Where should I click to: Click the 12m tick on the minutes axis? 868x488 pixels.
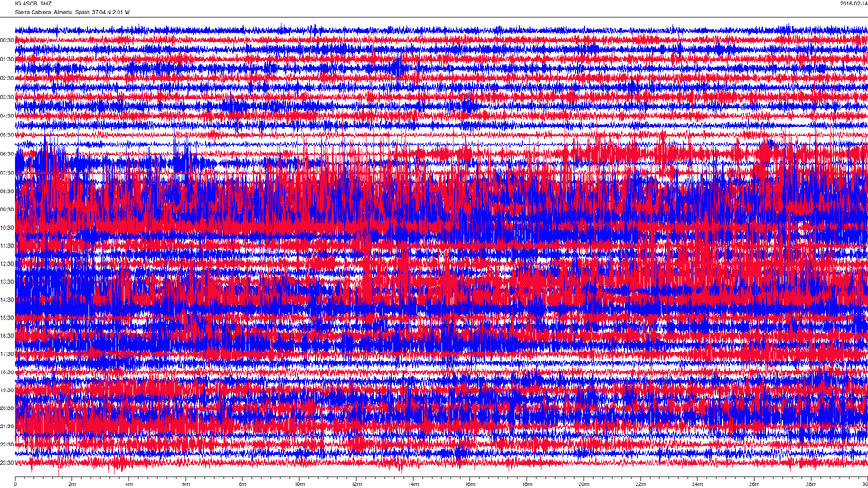point(356,484)
